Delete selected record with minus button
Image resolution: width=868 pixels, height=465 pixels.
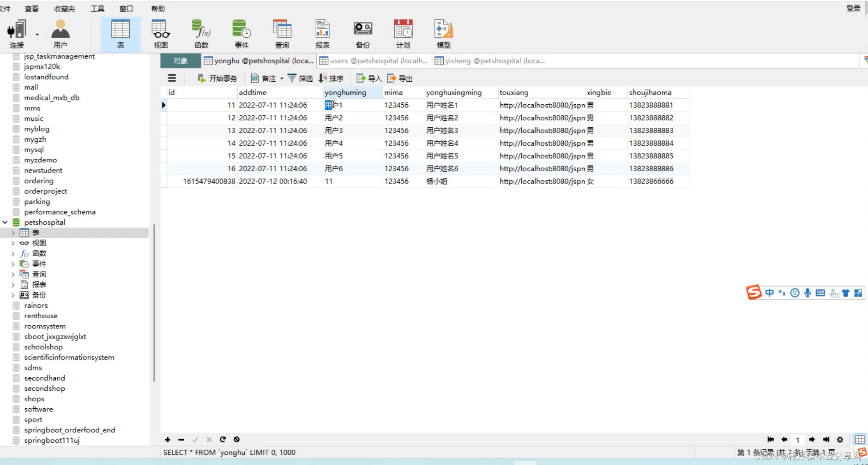click(181, 440)
